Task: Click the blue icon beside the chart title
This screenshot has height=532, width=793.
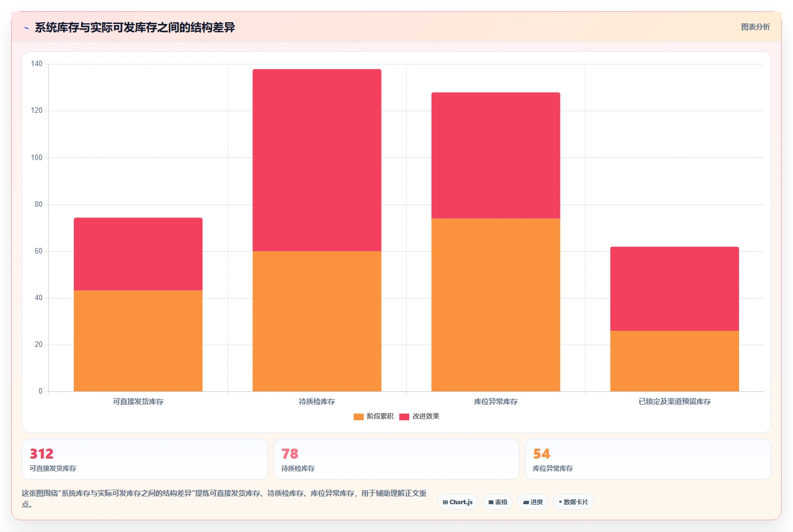Action: pyautogui.click(x=26, y=28)
